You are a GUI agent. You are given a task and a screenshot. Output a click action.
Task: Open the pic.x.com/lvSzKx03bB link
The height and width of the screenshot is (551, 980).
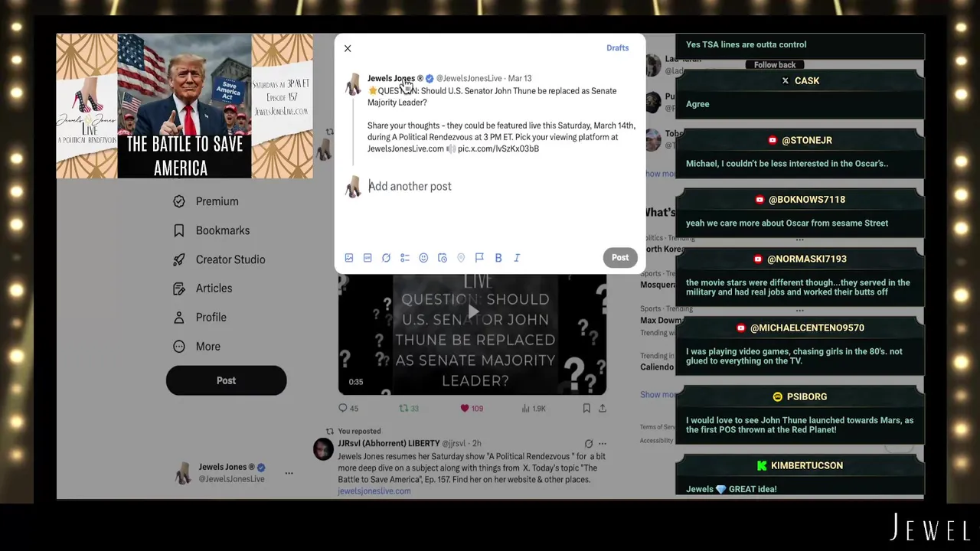(498, 148)
